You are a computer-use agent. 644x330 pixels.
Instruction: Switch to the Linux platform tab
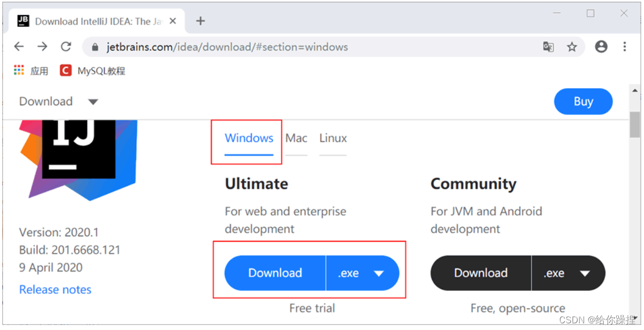point(333,138)
